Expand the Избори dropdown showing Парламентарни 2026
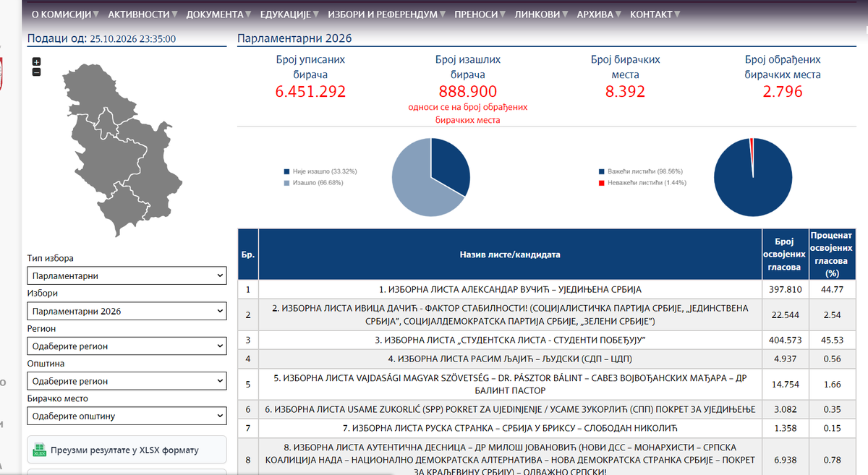Viewport: 868px width, 475px height. tap(127, 311)
